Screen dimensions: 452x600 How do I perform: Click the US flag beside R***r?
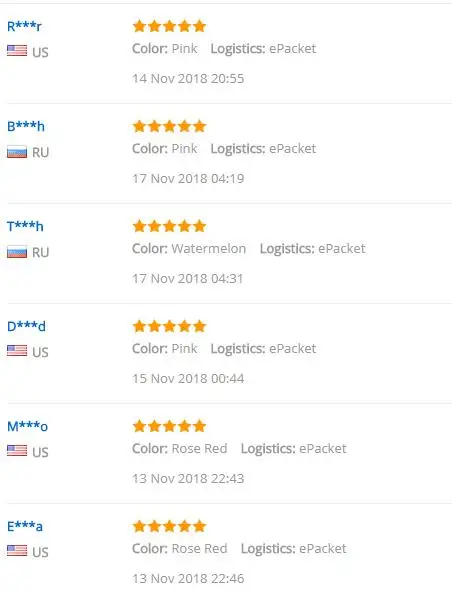point(17,51)
